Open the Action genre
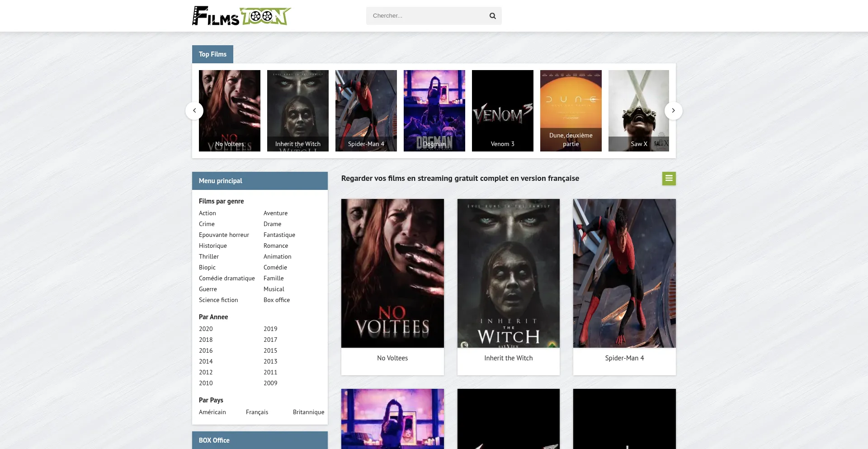Screen dimensions: 868x449 208,213
